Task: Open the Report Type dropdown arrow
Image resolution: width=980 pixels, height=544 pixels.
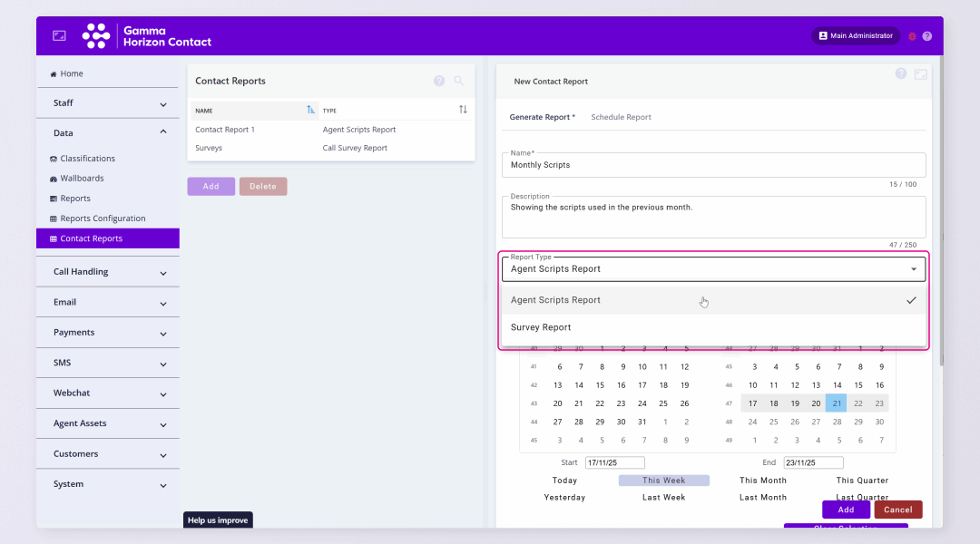Action: coord(913,269)
